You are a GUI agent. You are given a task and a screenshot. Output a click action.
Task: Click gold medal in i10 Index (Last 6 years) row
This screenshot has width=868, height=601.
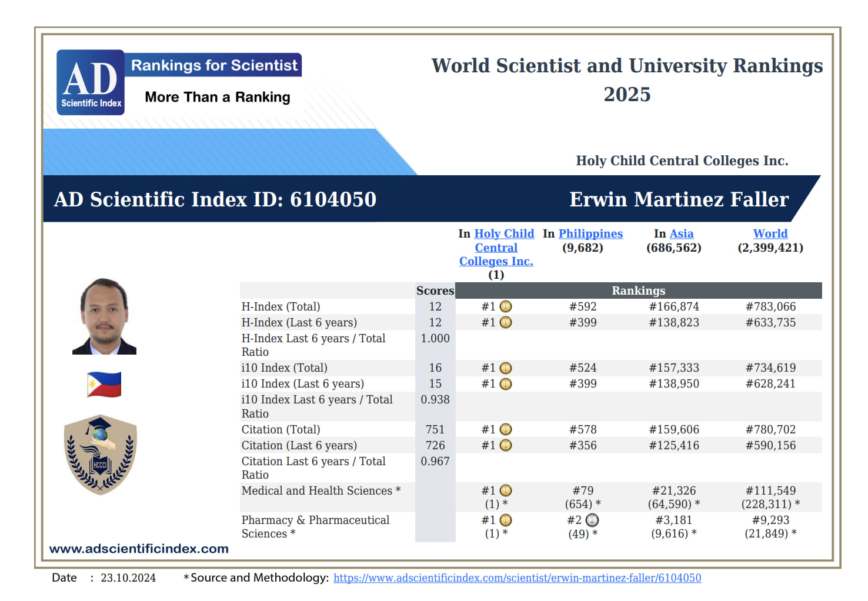[506, 383]
